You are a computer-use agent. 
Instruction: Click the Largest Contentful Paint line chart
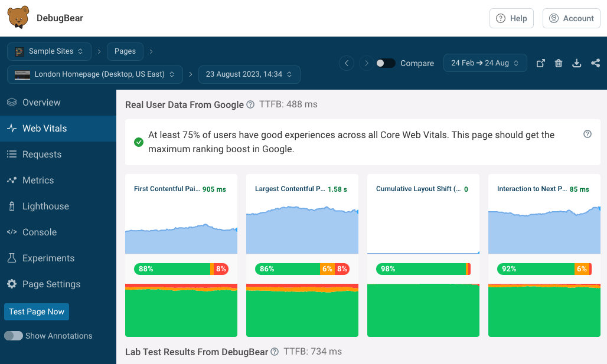pyautogui.click(x=302, y=230)
